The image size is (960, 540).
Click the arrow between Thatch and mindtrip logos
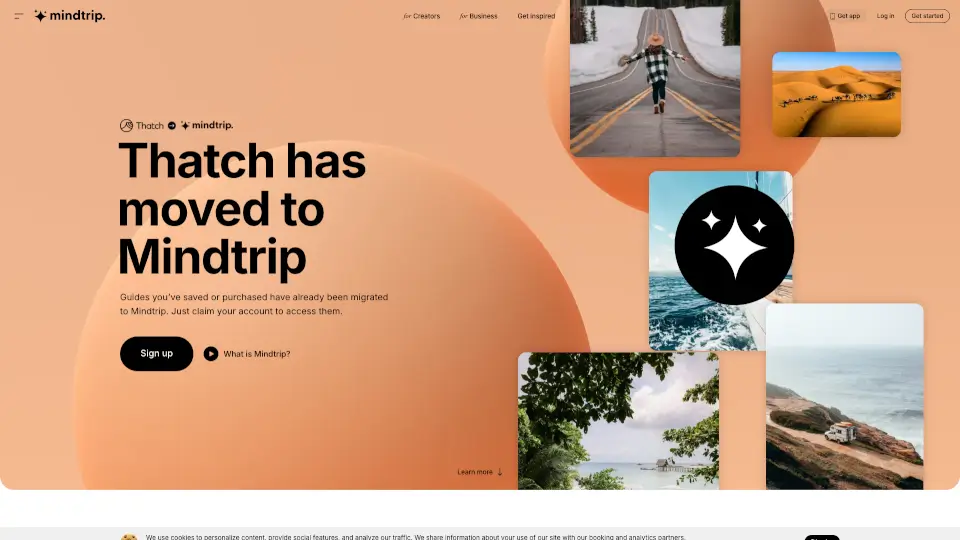coord(172,126)
